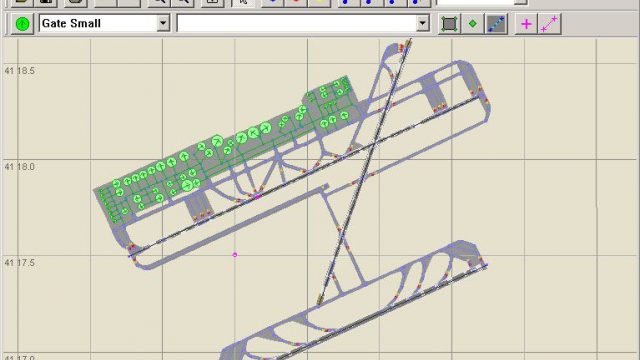640x360 pixels.
Task: Select the magenta plus point tool
Action: pos(526,24)
